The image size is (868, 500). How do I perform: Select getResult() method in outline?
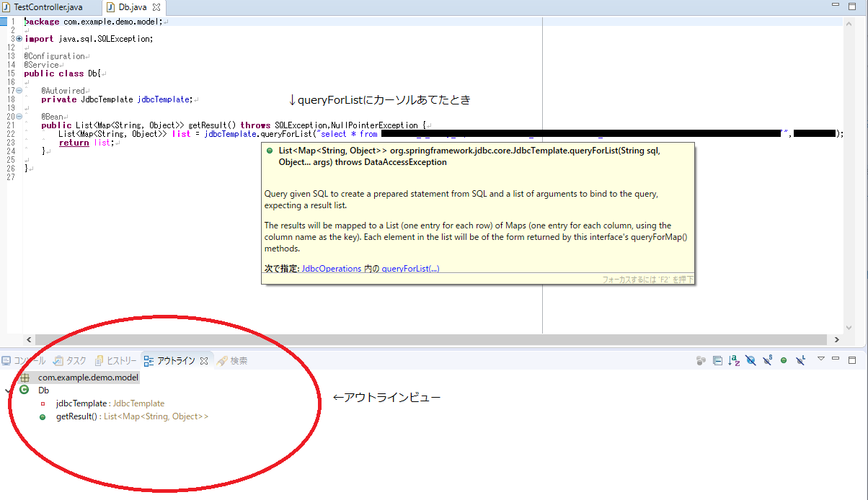click(x=133, y=416)
